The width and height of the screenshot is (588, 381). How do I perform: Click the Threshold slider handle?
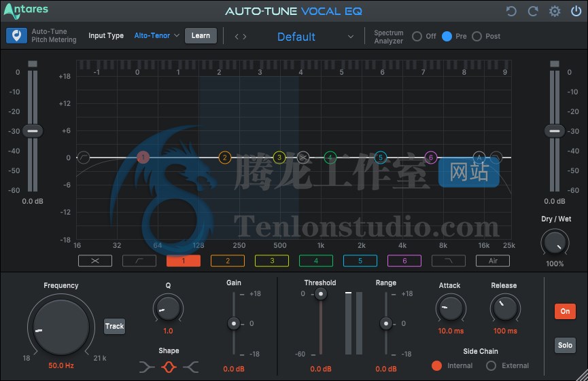tap(320, 294)
